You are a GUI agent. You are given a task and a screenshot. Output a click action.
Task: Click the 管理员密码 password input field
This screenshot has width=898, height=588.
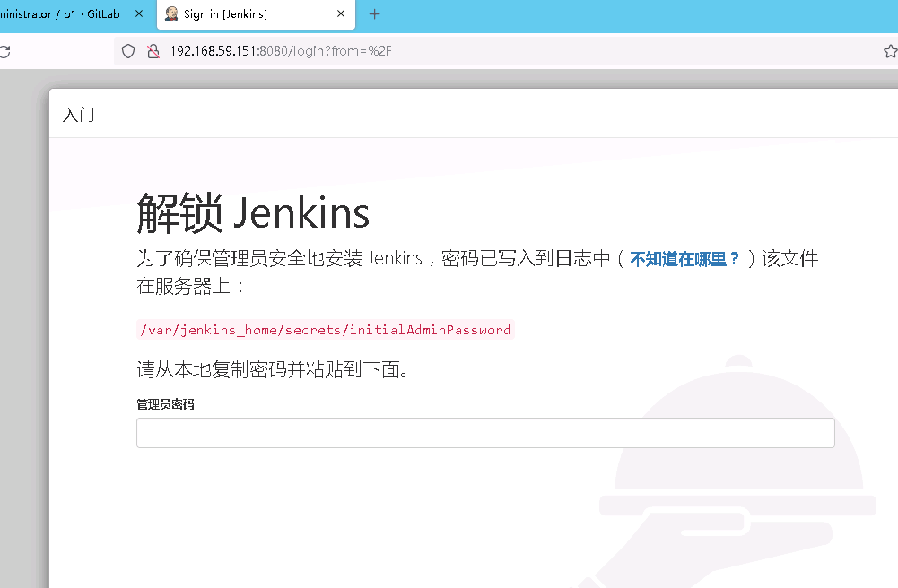click(485, 433)
